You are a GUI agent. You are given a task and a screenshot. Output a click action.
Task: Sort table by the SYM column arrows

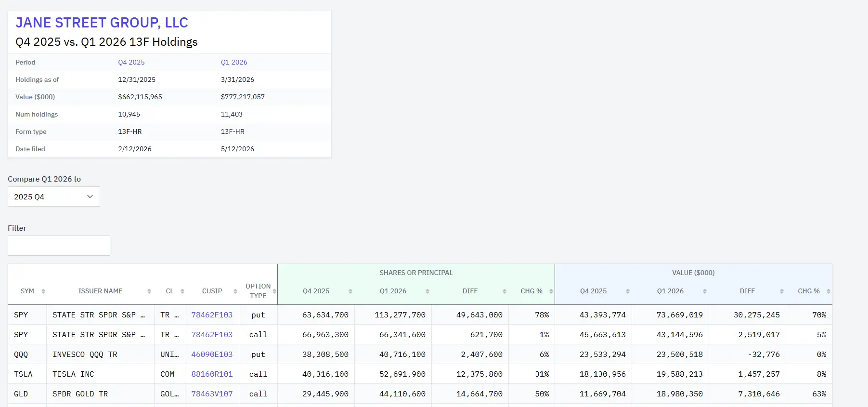pos(43,291)
